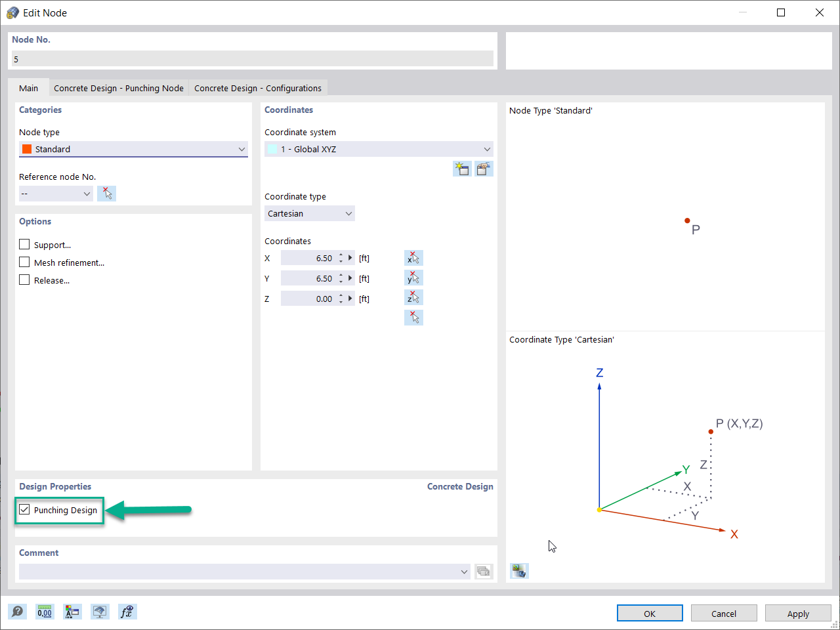Open the units and decimal places settings
840x630 pixels.
coord(44,611)
